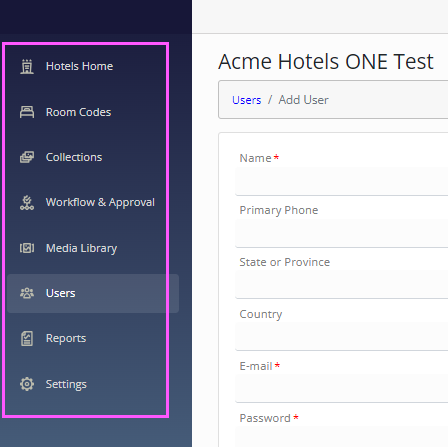The height and width of the screenshot is (447, 448).
Task: Click into the Primary Phone field
Action: pos(342,233)
